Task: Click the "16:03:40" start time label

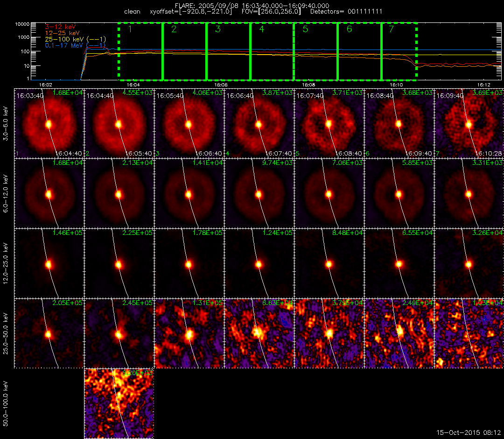Action: click(x=30, y=96)
